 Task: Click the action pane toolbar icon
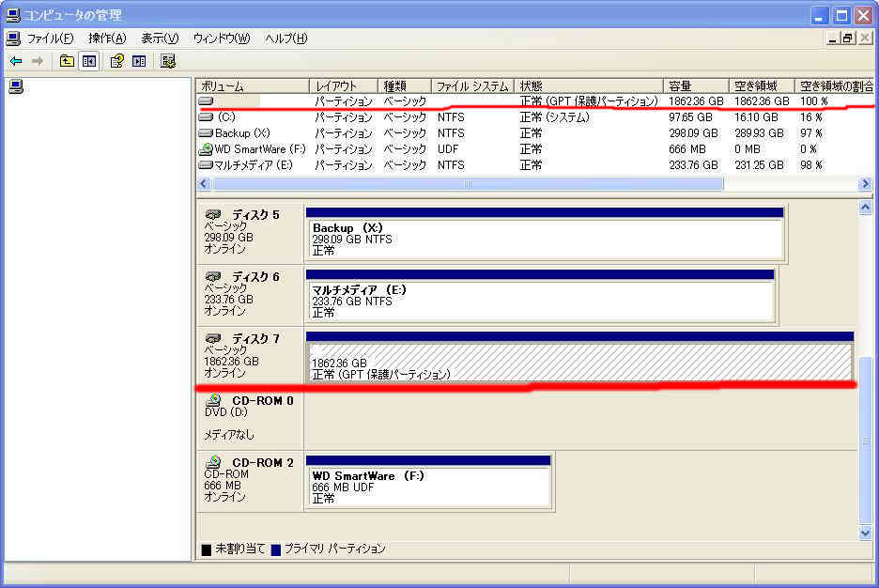(140, 61)
